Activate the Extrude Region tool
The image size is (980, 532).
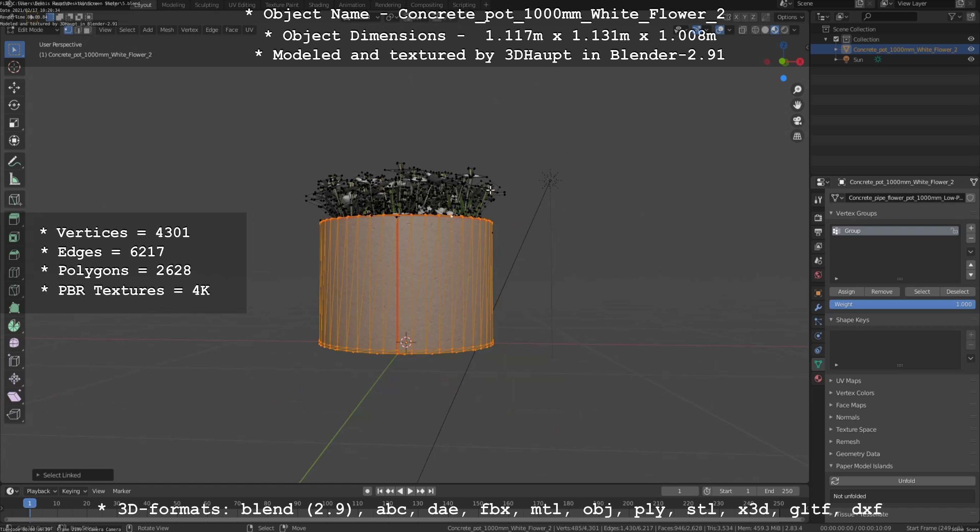pos(15,219)
